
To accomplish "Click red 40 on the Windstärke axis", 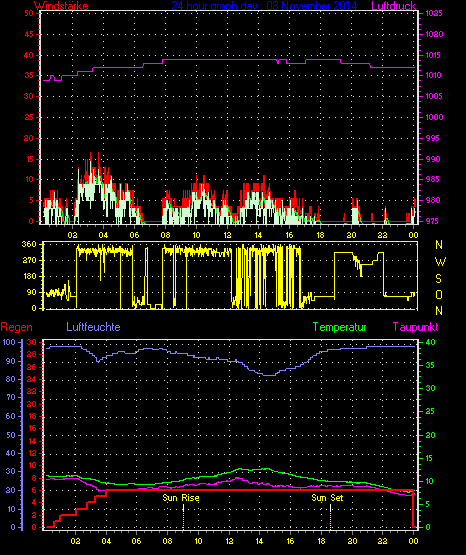I will click(29, 55).
